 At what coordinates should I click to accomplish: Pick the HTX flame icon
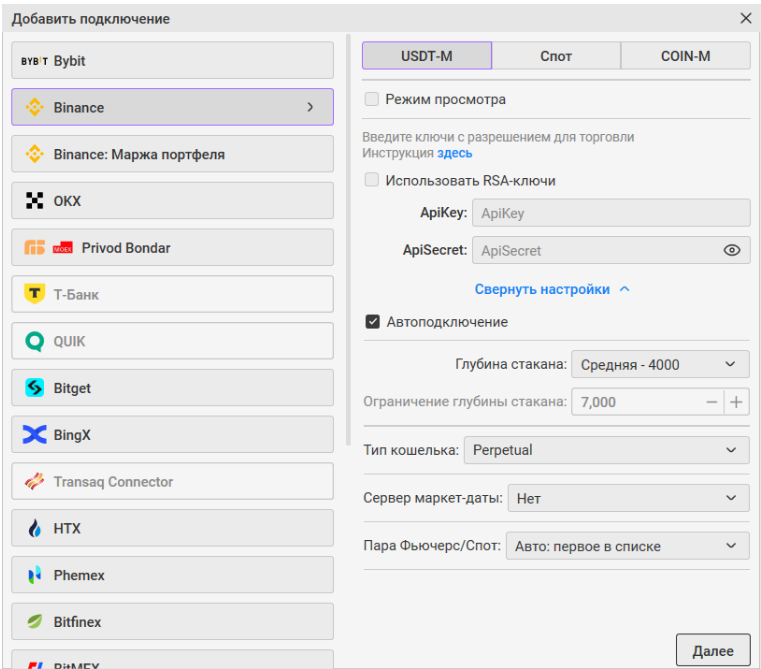pos(35,529)
